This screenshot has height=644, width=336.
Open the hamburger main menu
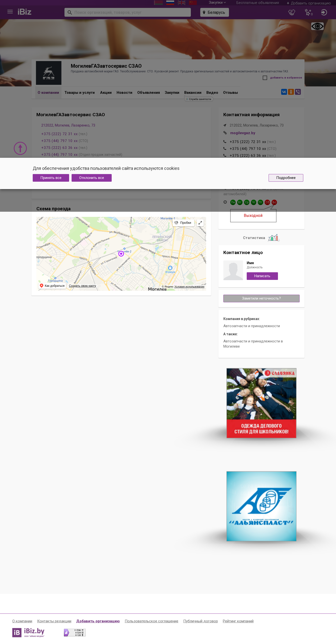coord(10,12)
